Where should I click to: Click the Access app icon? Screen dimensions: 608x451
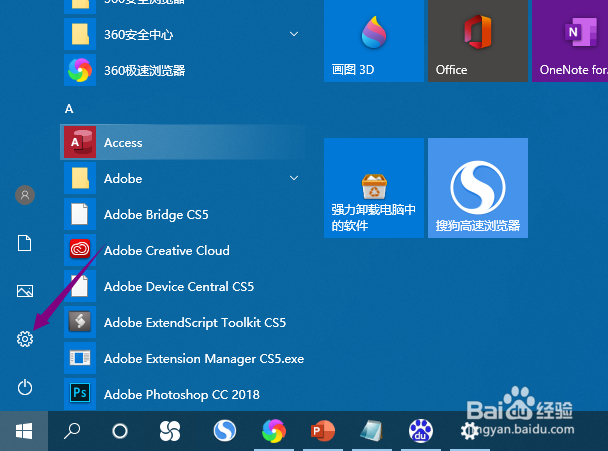coord(80,142)
